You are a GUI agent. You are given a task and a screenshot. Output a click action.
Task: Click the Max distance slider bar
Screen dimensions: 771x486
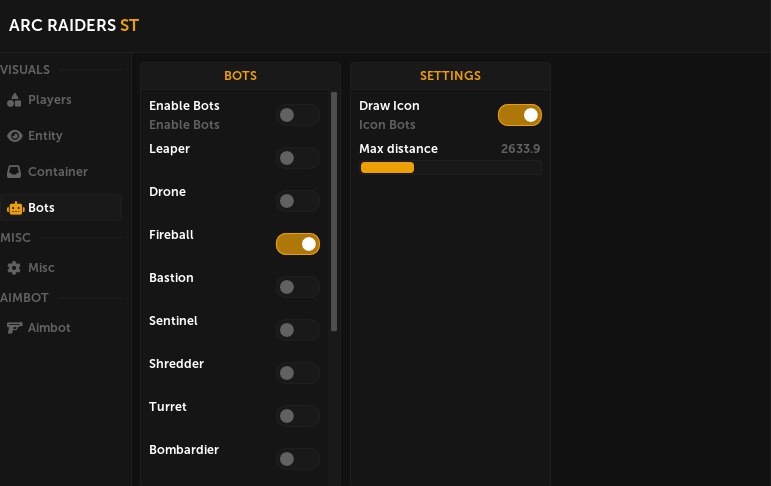450,168
